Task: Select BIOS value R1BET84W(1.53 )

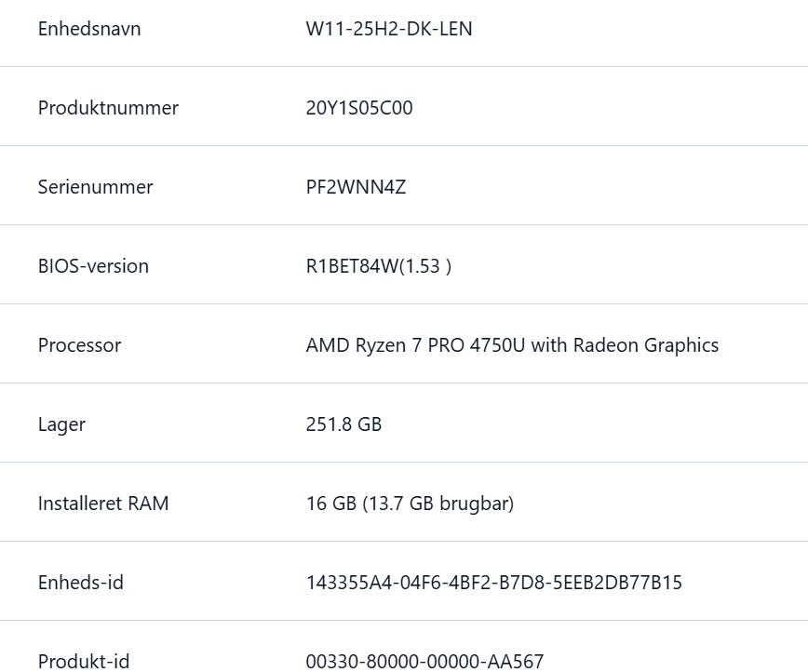Action: coord(379,266)
